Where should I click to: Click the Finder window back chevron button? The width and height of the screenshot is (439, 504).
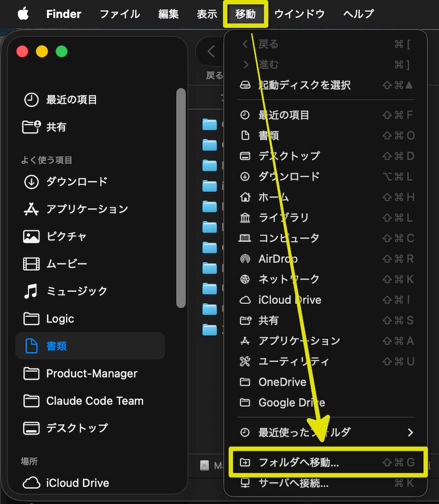click(211, 52)
